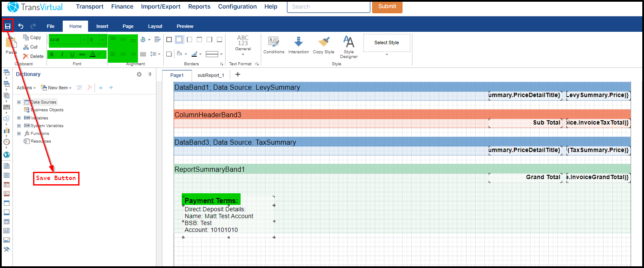
Task: Switch to the Layout ribbon tab
Action: click(x=155, y=26)
